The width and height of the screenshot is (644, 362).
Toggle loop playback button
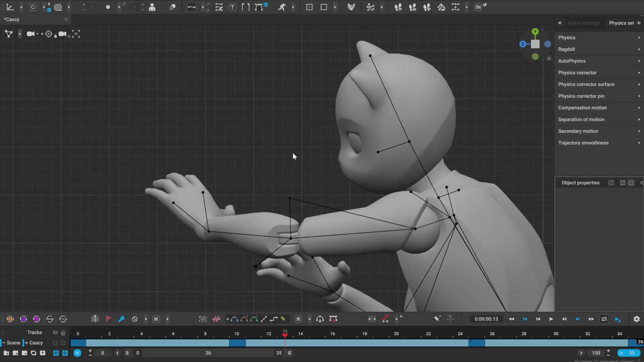click(x=604, y=319)
